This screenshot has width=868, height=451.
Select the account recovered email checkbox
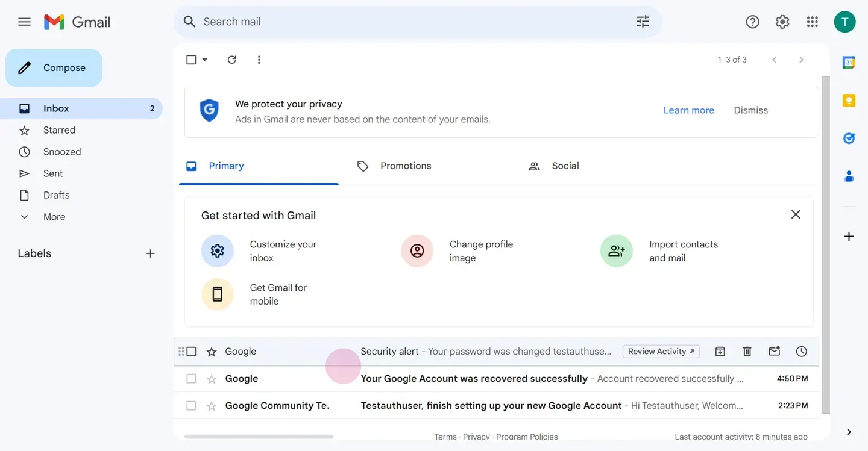191,379
